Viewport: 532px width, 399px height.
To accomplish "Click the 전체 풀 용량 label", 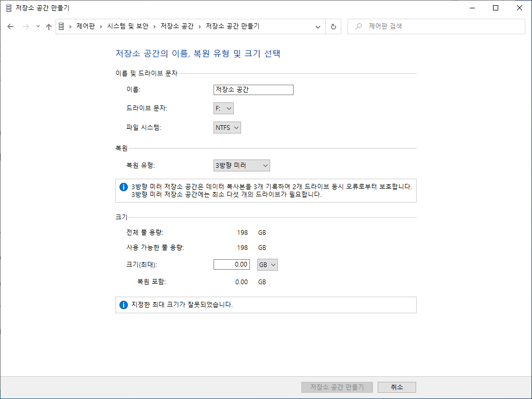I will click(144, 233).
